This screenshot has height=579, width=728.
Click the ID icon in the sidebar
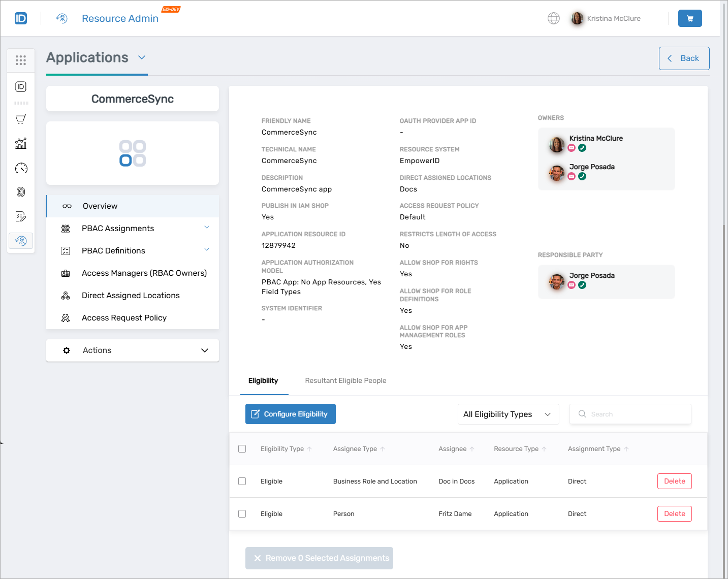click(x=21, y=87)
